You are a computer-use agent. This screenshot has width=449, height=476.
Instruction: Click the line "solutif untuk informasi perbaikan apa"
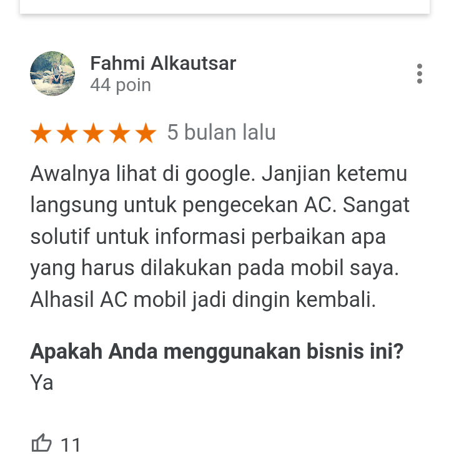coord(208,237)
